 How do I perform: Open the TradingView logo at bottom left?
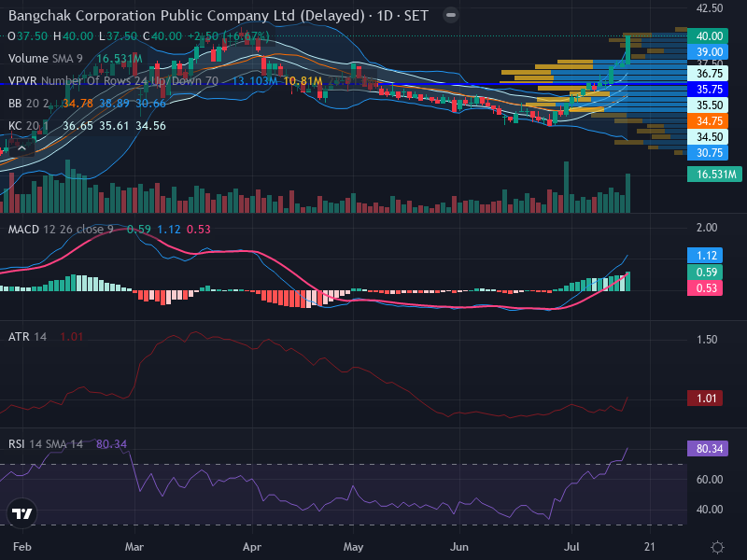coord(21,513)
